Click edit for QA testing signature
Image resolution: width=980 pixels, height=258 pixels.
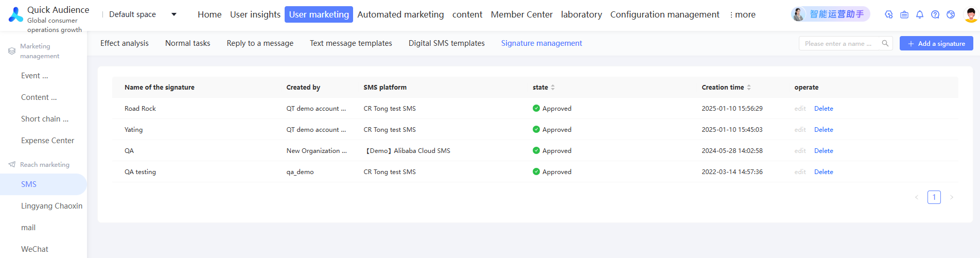tap(800, 171)
